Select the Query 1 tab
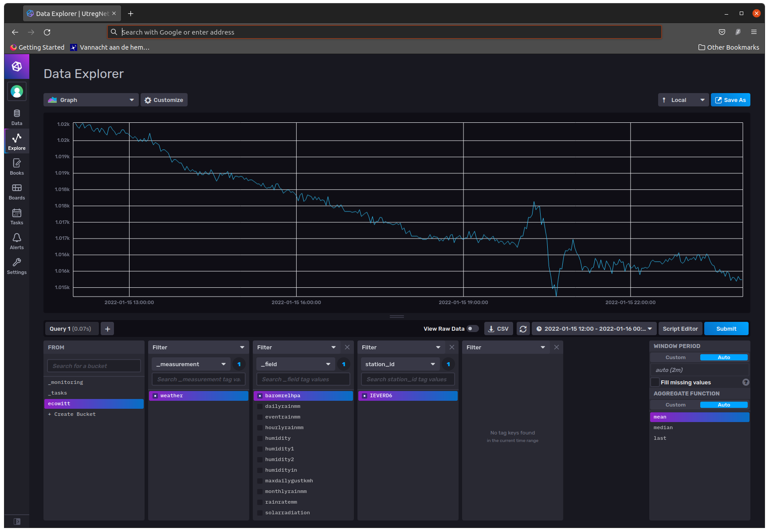The image size is (769, 532). [x=71, y=329]
